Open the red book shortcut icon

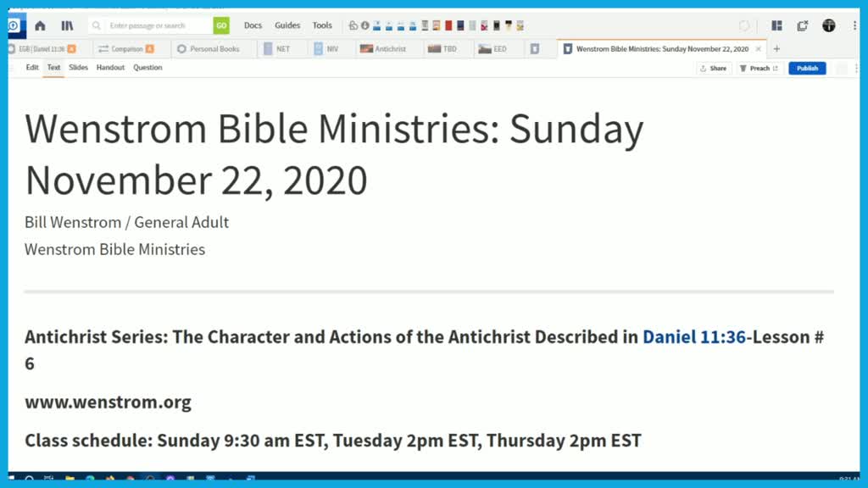448,25
